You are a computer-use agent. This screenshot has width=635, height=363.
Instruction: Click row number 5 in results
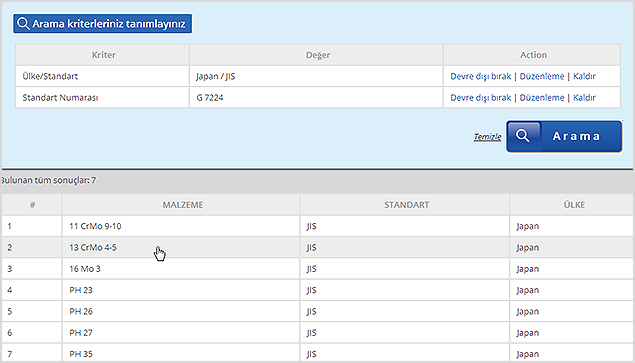click(x=10, y=312)
